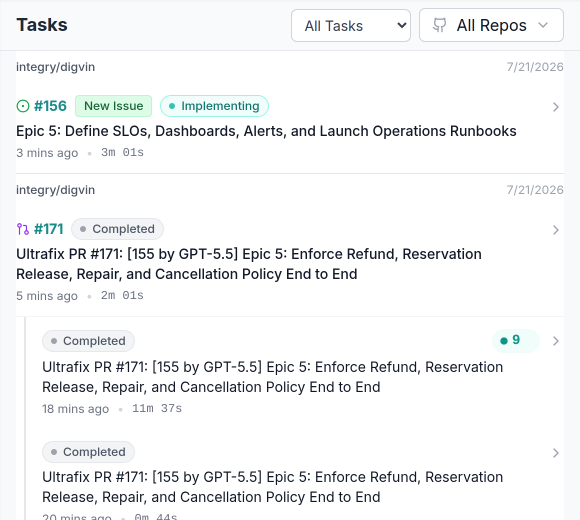The height and width of the screenshot is (520, 580).
Task: Click the Tasks heading
Action: (42, 25)
